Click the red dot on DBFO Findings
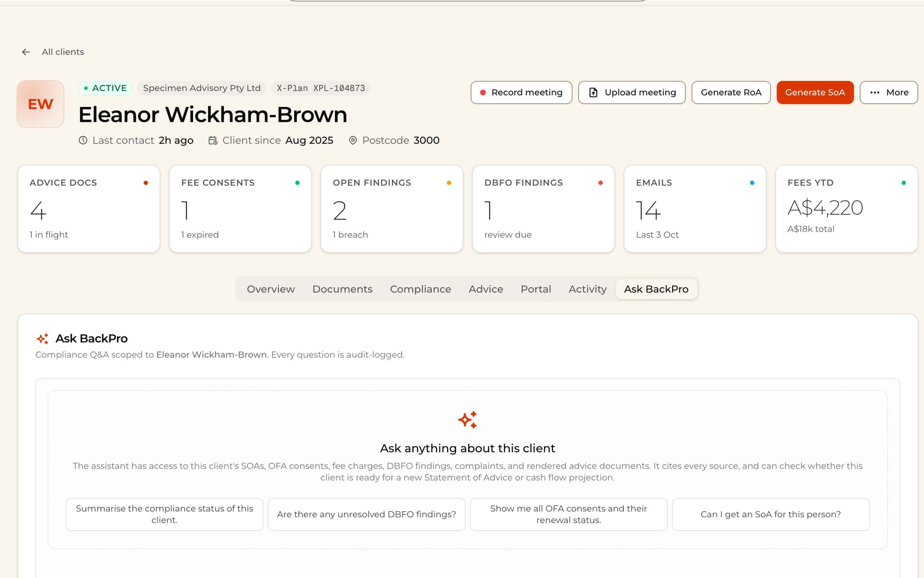This screenshot has height=578, width=924. tap(601, 183)
